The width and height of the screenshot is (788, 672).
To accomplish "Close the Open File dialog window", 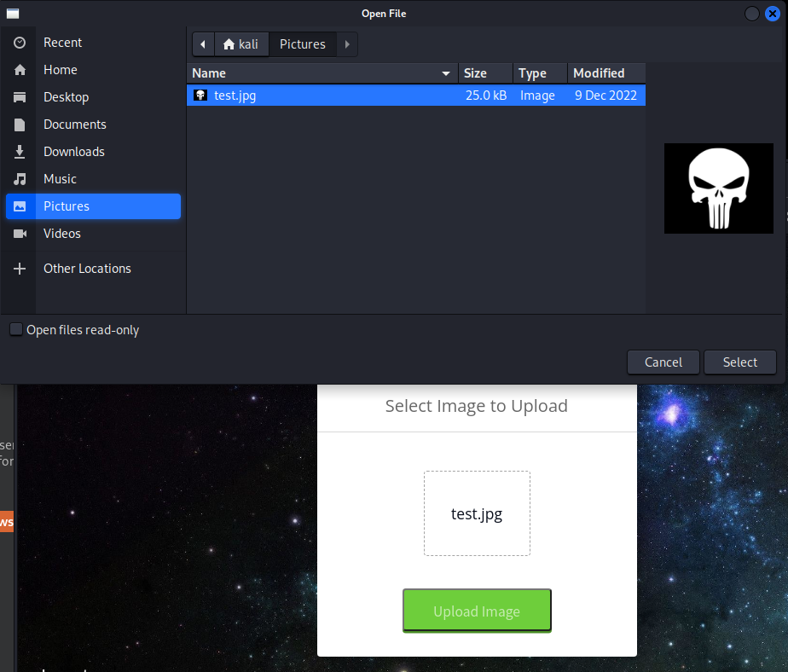I will (773, 14).
